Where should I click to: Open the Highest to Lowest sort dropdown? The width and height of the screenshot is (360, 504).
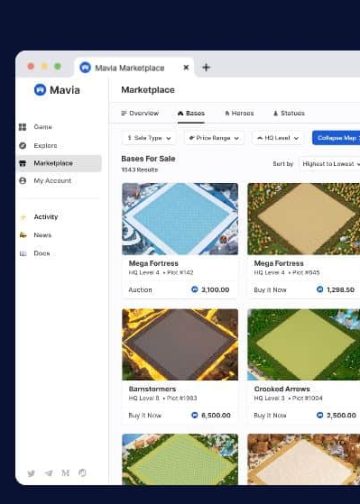click(330, 164)
